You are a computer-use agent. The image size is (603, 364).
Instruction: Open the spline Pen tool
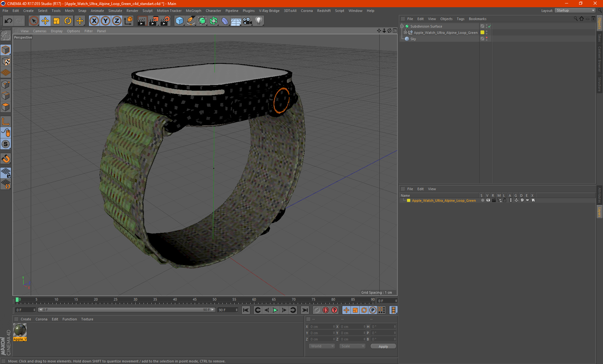[x=191, y=21]
